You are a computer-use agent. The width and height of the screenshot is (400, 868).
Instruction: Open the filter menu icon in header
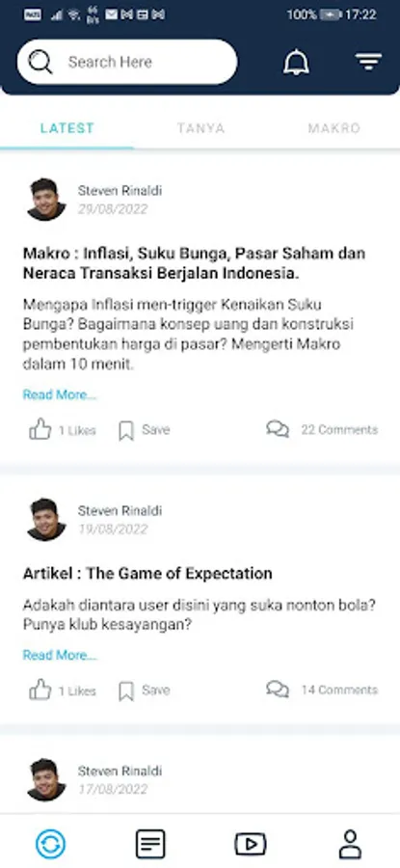(x=368, y=62)
